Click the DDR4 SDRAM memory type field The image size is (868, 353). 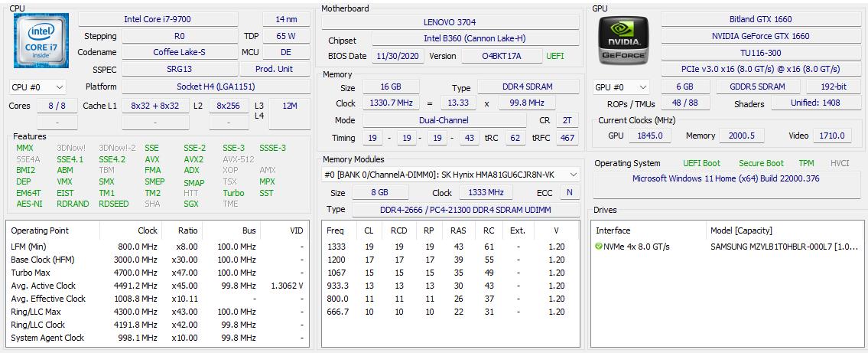(528, 87)
